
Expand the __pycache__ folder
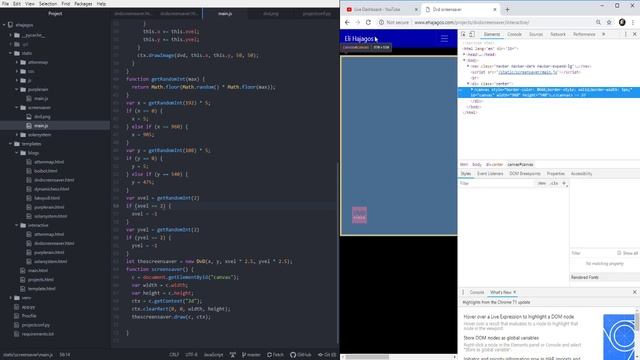[11, 35]
